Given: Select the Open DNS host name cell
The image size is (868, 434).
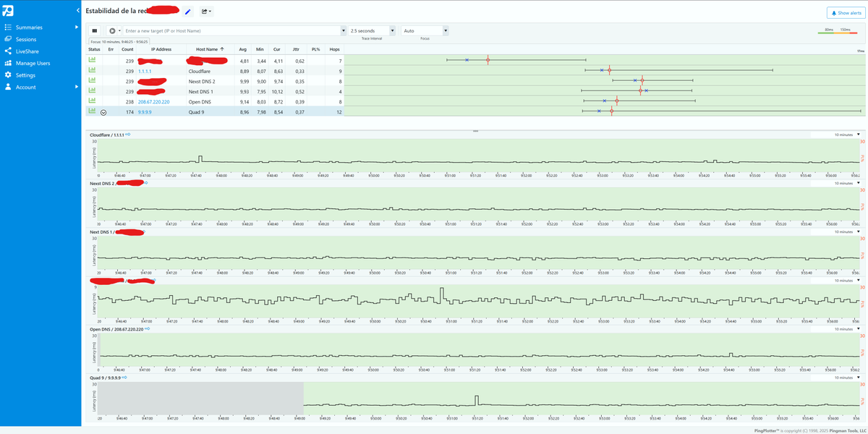Looking at the screenshot, I should point(210,102).
